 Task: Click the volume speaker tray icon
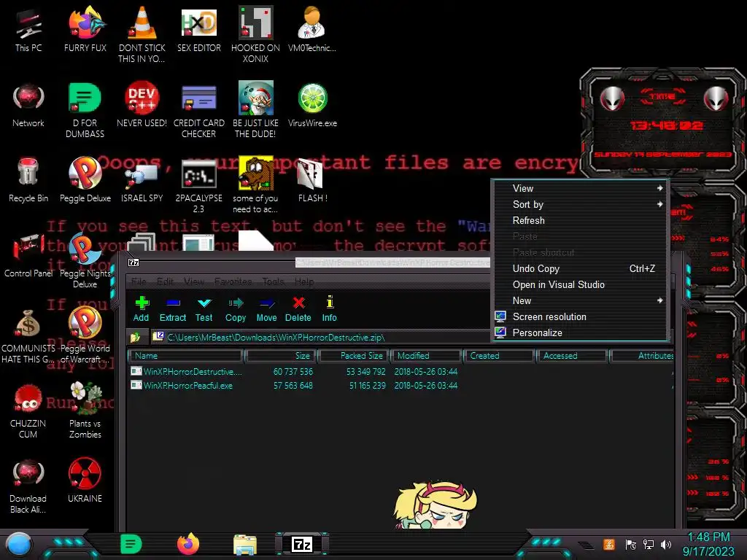point(666,544)
